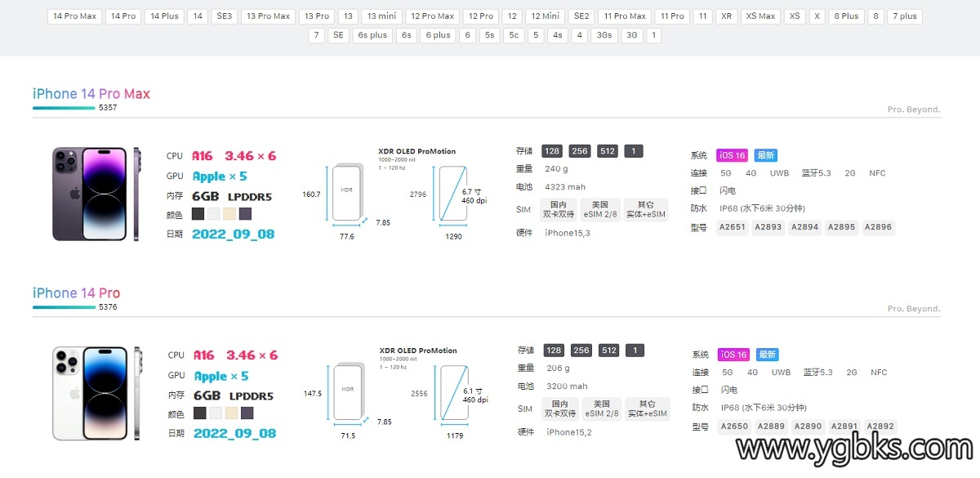Screen dimensions: 980x478
Task: Click the 2022_09_08 date for 14 Pro Max
Action: pyautogui.click(x=234, y=234)
